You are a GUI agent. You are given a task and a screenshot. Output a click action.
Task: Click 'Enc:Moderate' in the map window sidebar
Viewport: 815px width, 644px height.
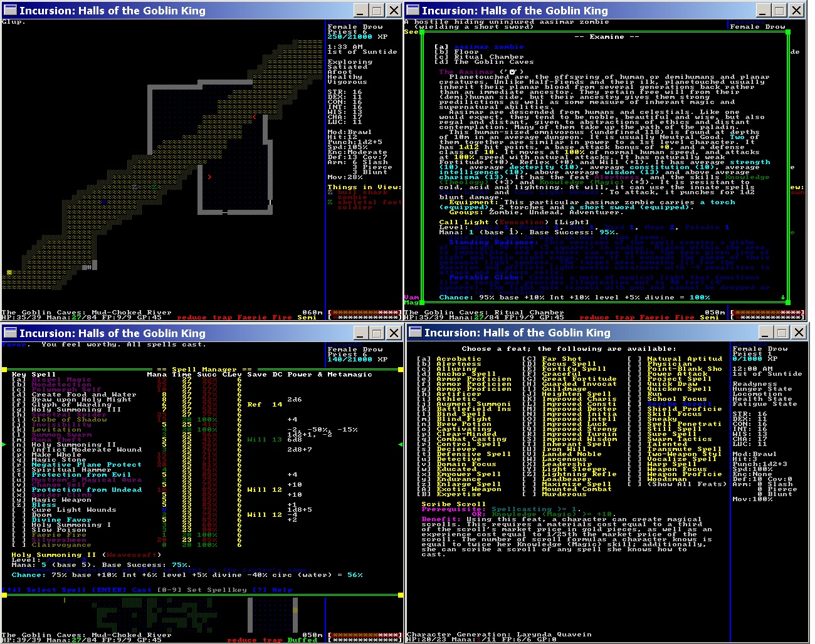click(357, 152)
